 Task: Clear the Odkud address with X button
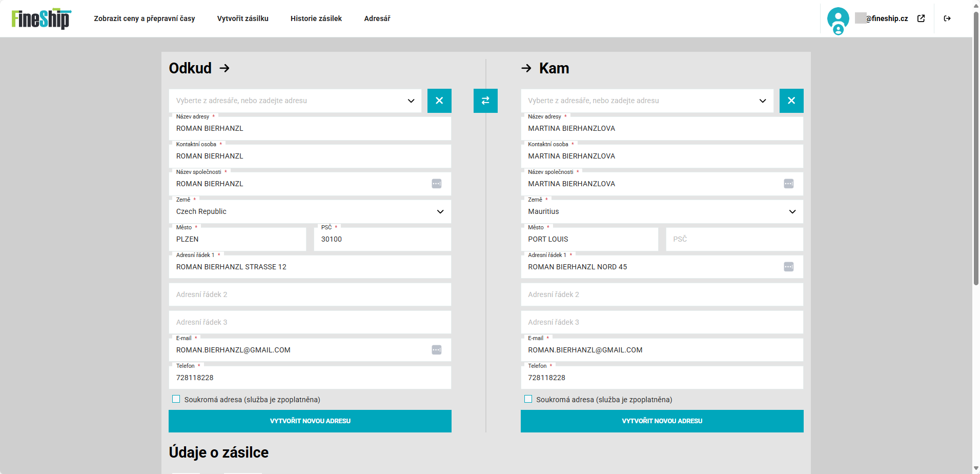[439, 101]
